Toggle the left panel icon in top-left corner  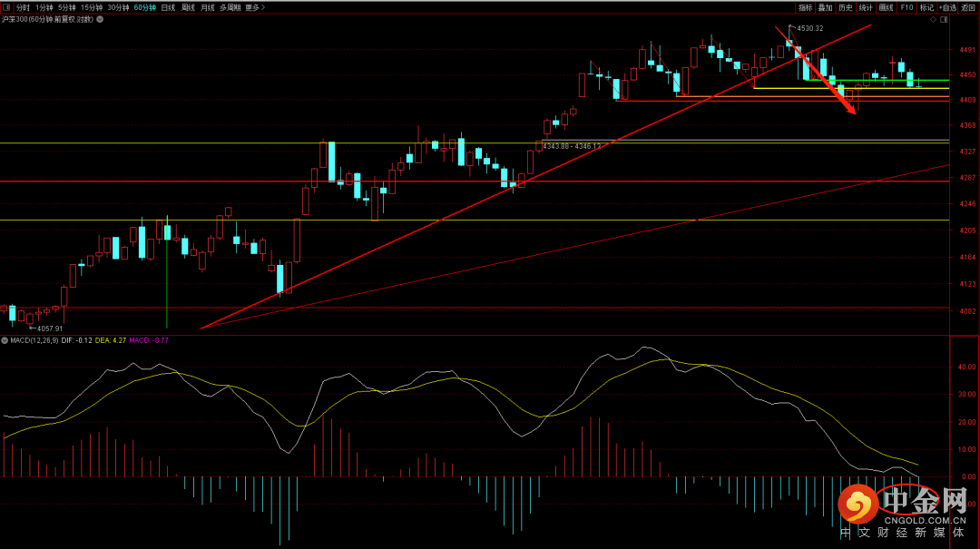point(6,7)
